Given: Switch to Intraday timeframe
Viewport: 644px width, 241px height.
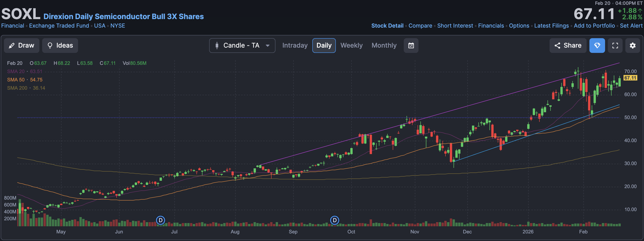Looking at the screenshot, I should (x=295, y=45).
